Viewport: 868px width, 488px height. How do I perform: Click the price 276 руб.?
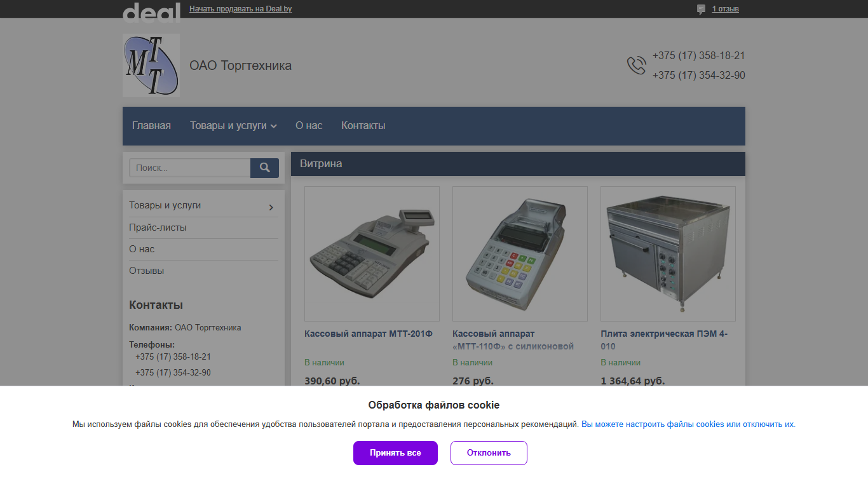pos(473,381)
